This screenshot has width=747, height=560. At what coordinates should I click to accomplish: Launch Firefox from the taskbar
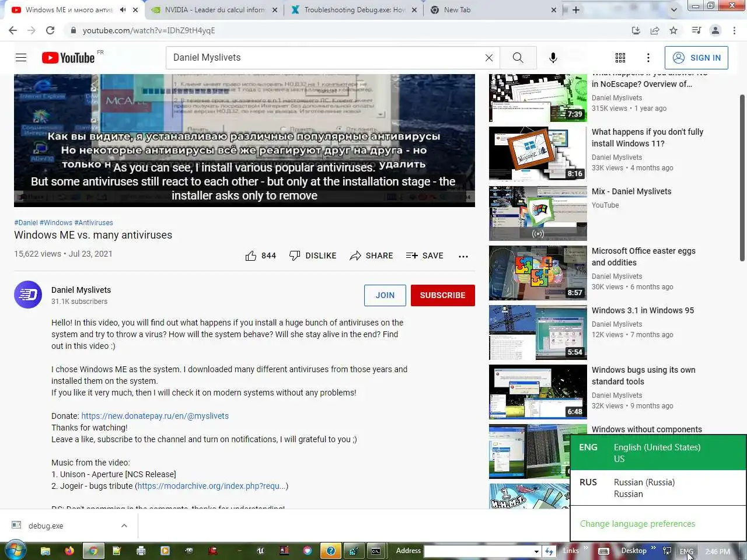point(69,550)
